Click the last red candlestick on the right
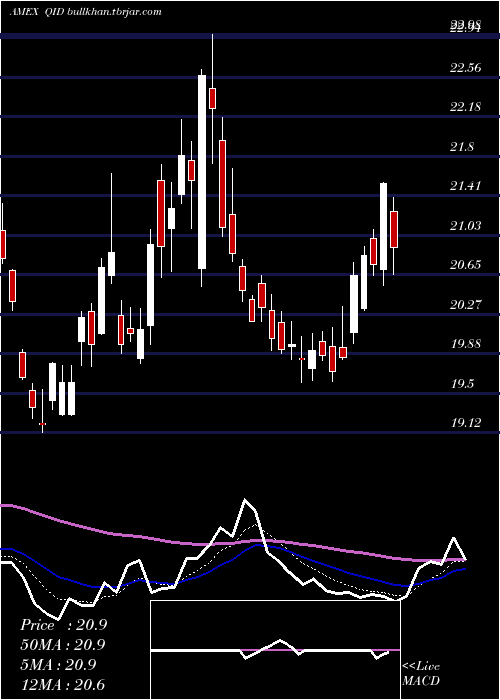The image size is (500, 700). tap(394, 229)
